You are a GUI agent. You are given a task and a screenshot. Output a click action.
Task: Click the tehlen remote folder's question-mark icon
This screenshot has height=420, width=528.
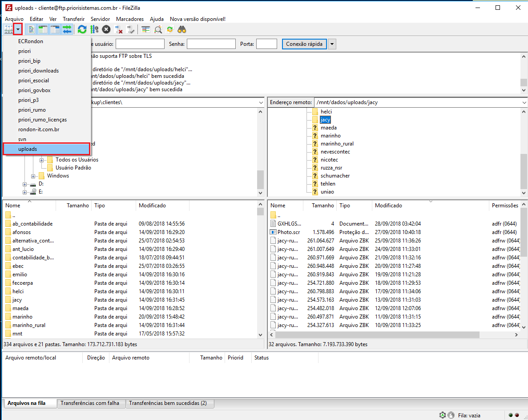pyautogui.click(x=315, y=184)
